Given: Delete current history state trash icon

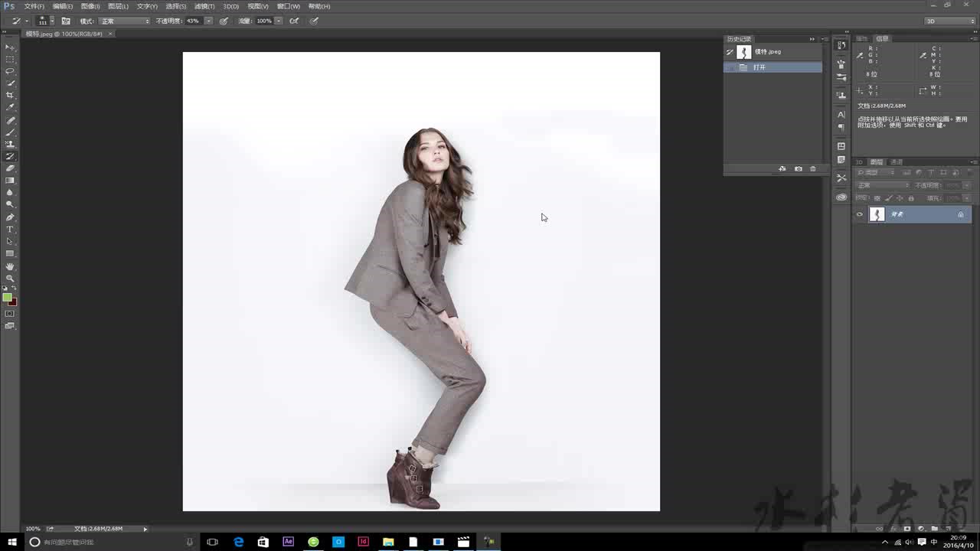Looking at the screenshot, I should tap(813, 168).
